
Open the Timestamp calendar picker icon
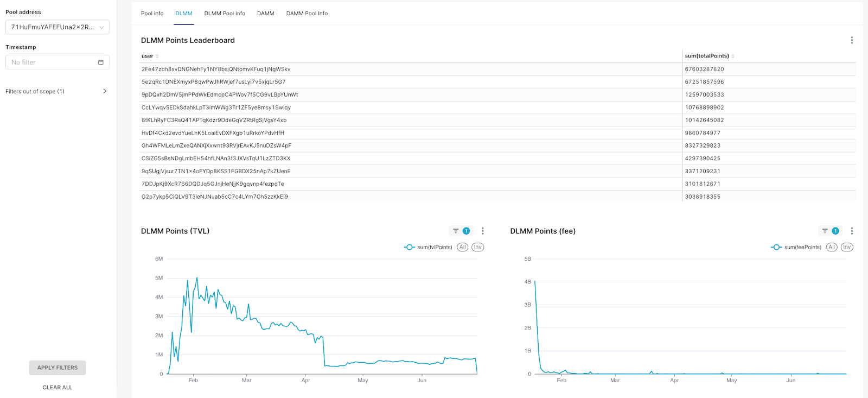pyautogui.click(x=100, y=62)
